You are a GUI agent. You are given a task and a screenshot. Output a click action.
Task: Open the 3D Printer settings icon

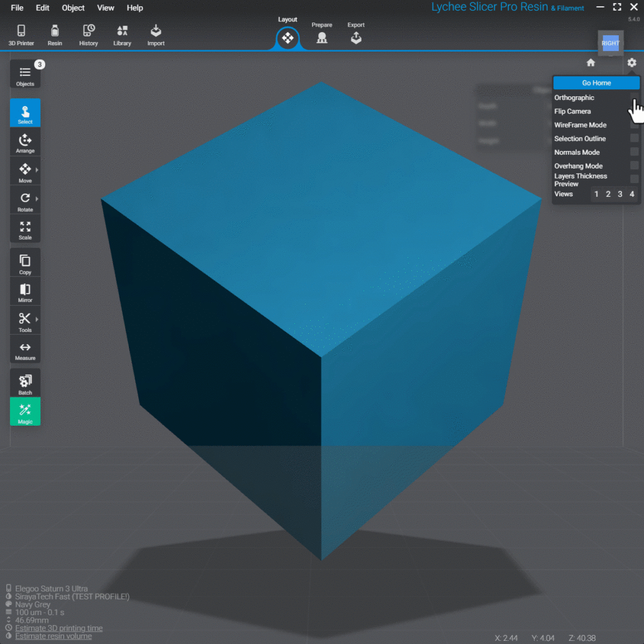[x=21, y=35]
